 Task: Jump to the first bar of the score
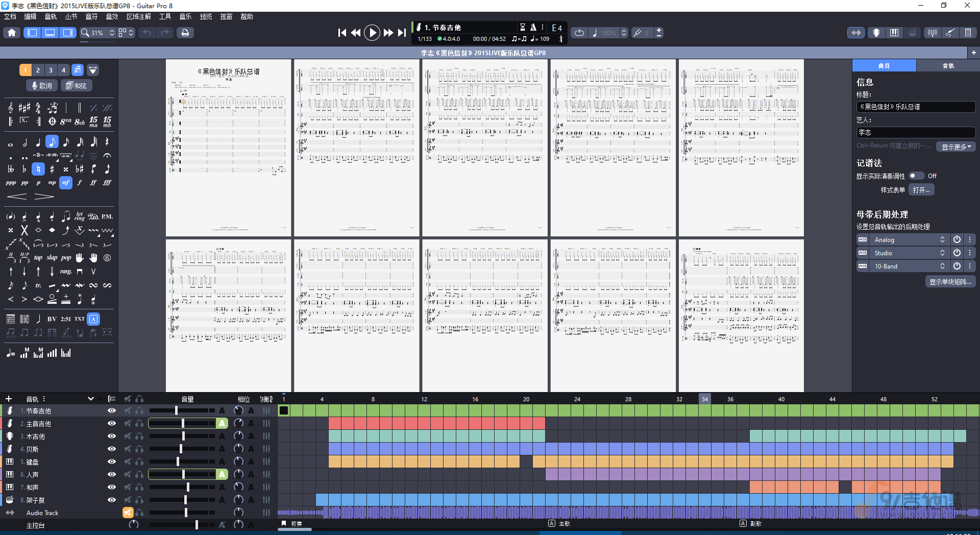(x=342, y=33)
